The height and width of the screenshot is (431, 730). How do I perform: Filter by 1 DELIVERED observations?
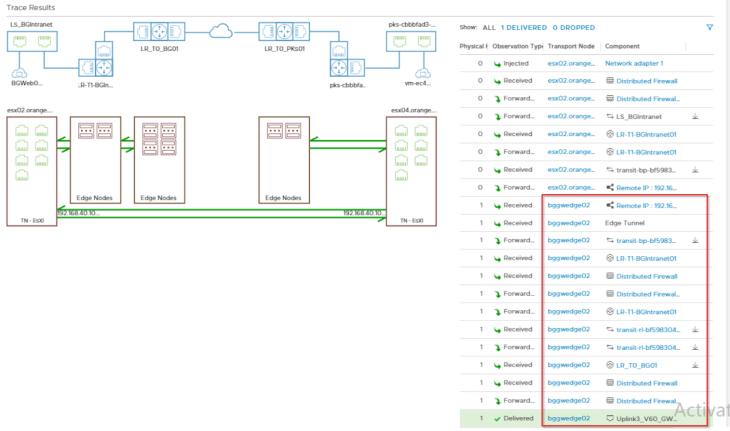pos(523,27)
